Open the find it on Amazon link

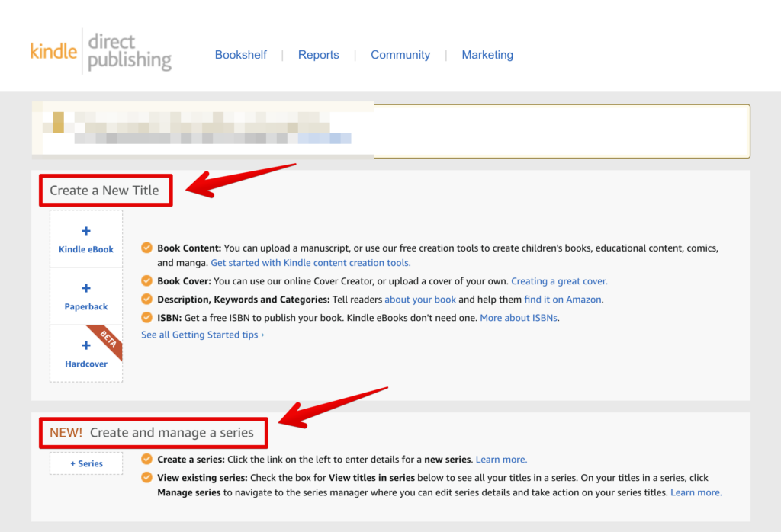[x=562, y=300]
